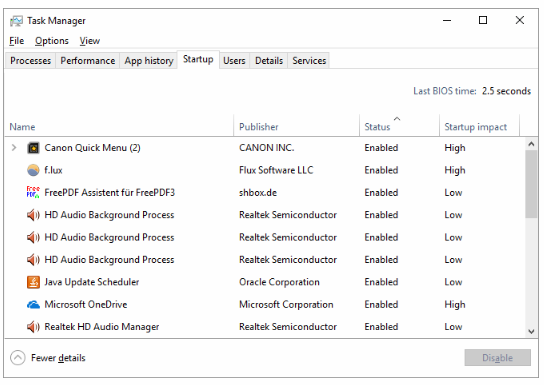Screen dimensions: 544x385
Task: Open the Options menu
Action: [x=52, y=41]
